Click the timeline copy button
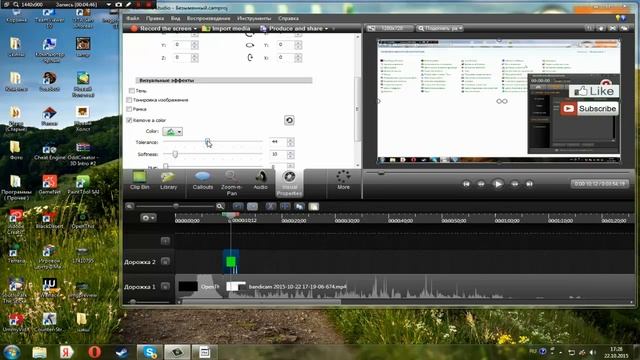This screenshot has width=640, height=360. 300,207
